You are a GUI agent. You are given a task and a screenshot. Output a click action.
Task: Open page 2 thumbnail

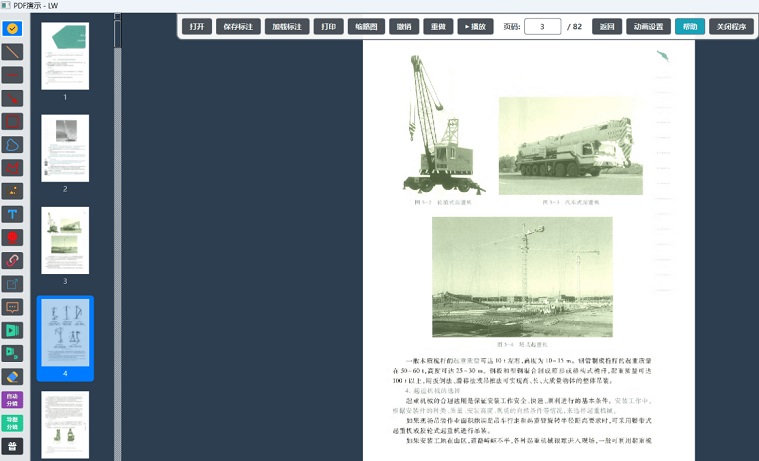(65, 148)
